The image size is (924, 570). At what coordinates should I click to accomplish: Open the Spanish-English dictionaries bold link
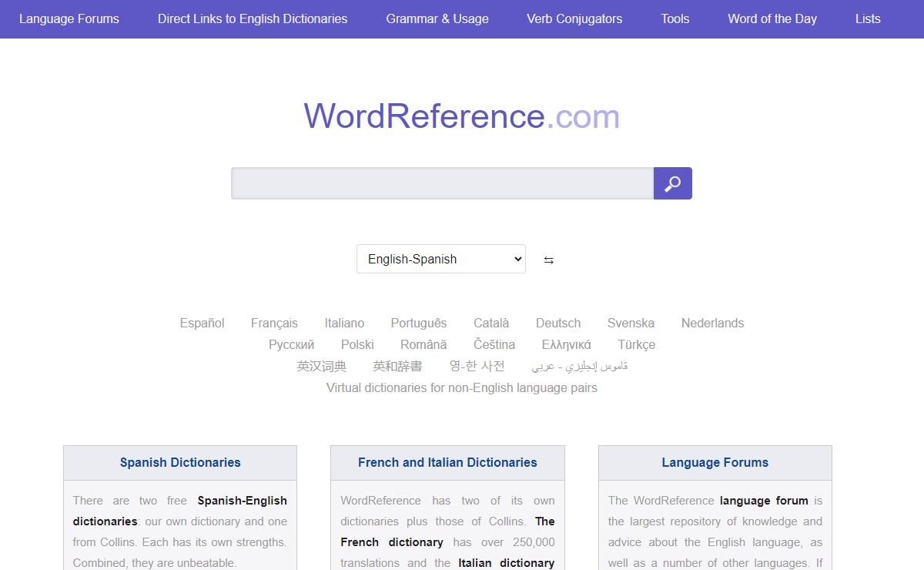point(180,511)
